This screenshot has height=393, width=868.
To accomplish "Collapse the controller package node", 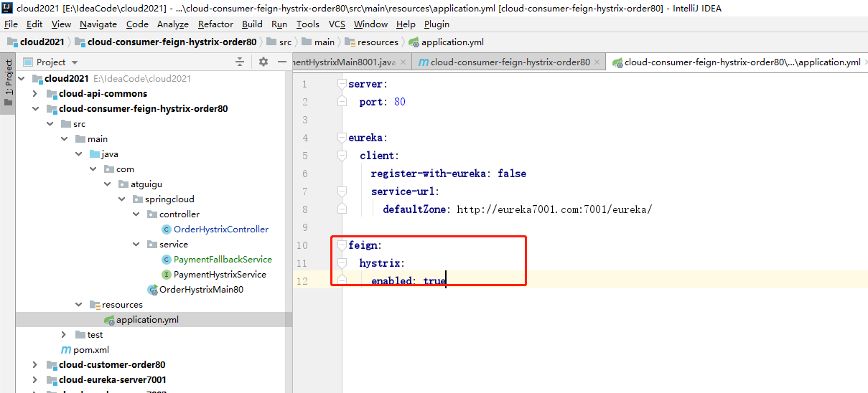I will coord(136,214).
